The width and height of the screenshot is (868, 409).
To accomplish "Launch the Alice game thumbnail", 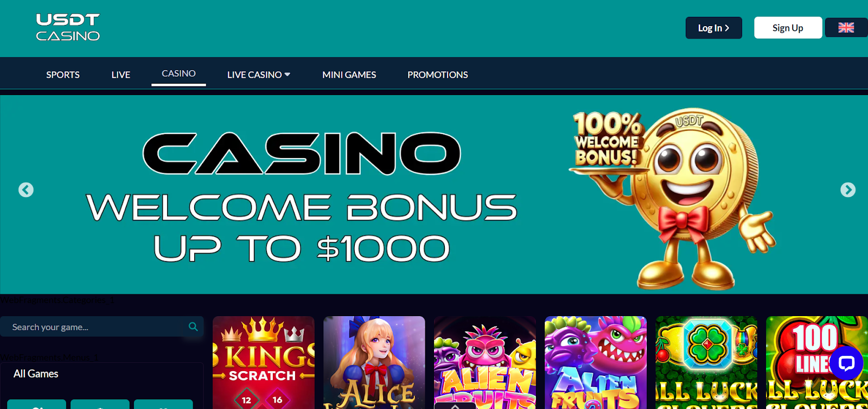I will point(374,362).
